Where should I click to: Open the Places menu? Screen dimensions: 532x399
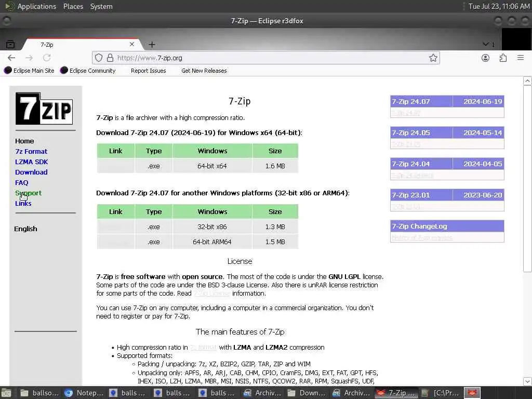point(73,6)
